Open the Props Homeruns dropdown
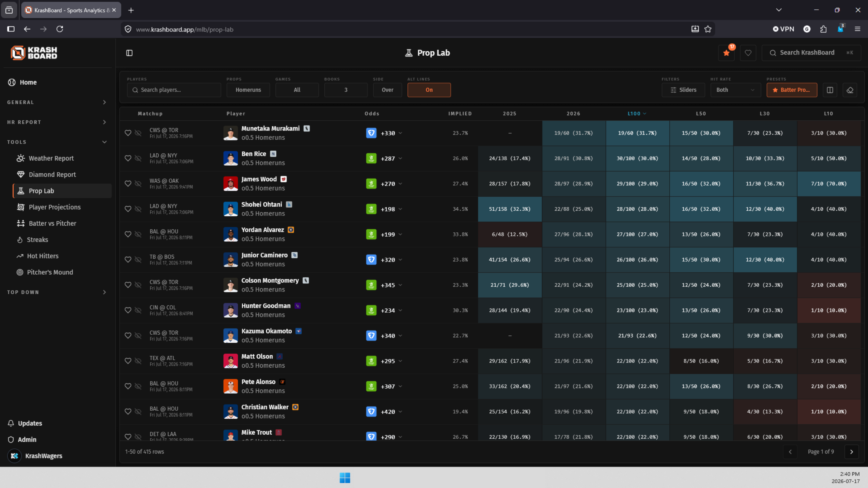Viewport: 868px width, 488px height. pos(248,90)
